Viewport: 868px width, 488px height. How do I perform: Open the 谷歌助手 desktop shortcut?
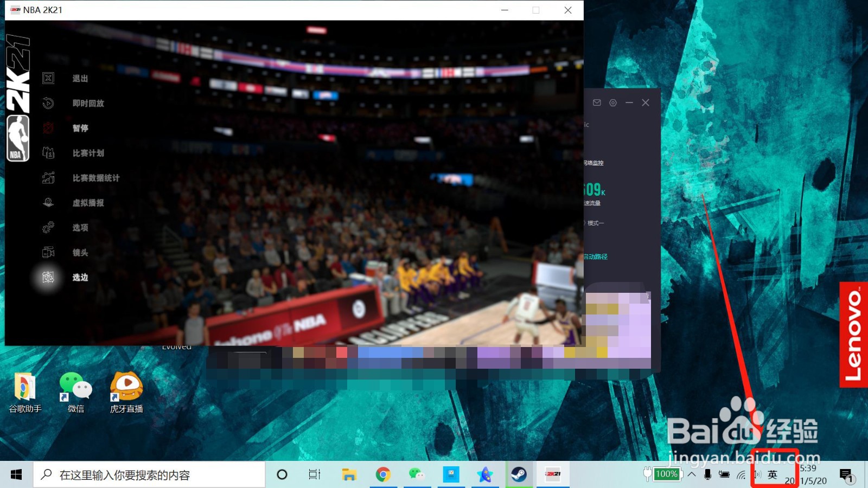tap(25, 393)
